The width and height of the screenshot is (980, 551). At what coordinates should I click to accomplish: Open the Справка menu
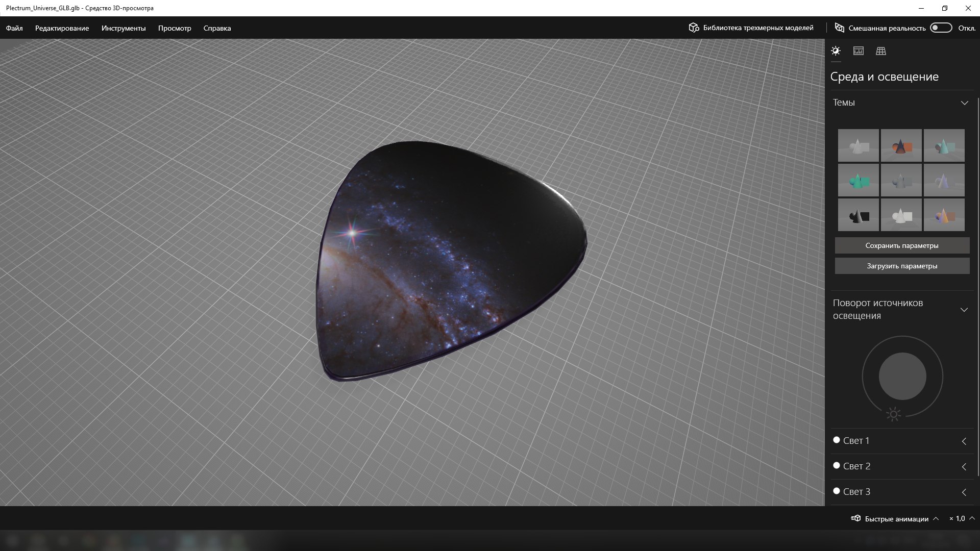coord(217,28)
